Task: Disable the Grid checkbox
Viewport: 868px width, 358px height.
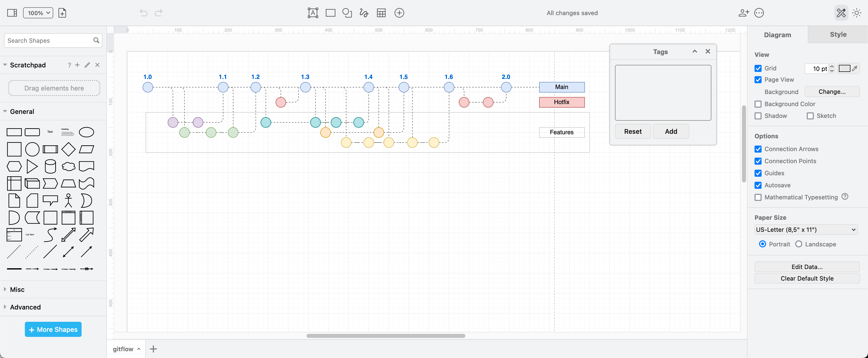Action: coord(759,68)
